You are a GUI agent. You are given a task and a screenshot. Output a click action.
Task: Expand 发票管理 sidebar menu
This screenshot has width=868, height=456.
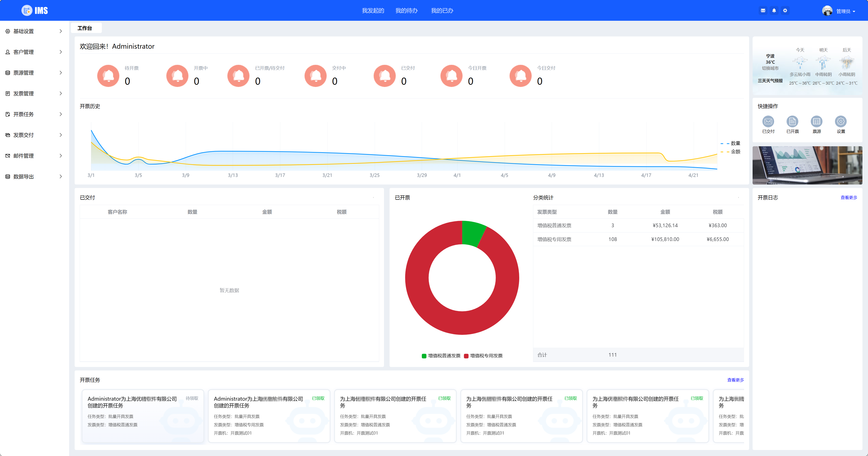click(34, 93)
